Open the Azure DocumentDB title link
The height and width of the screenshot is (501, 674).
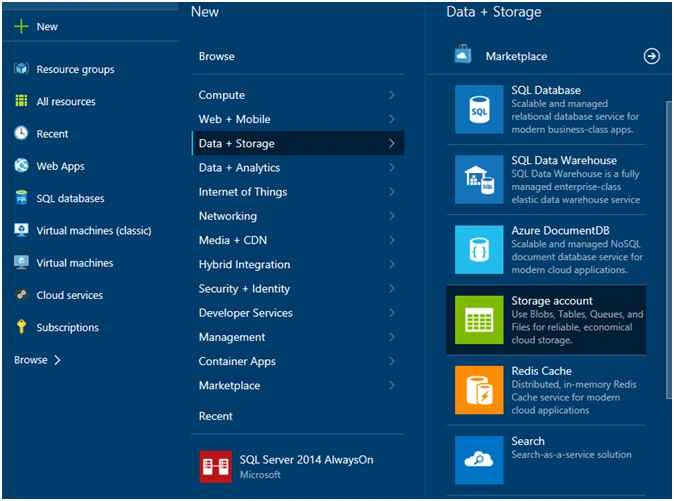(560, 230)
